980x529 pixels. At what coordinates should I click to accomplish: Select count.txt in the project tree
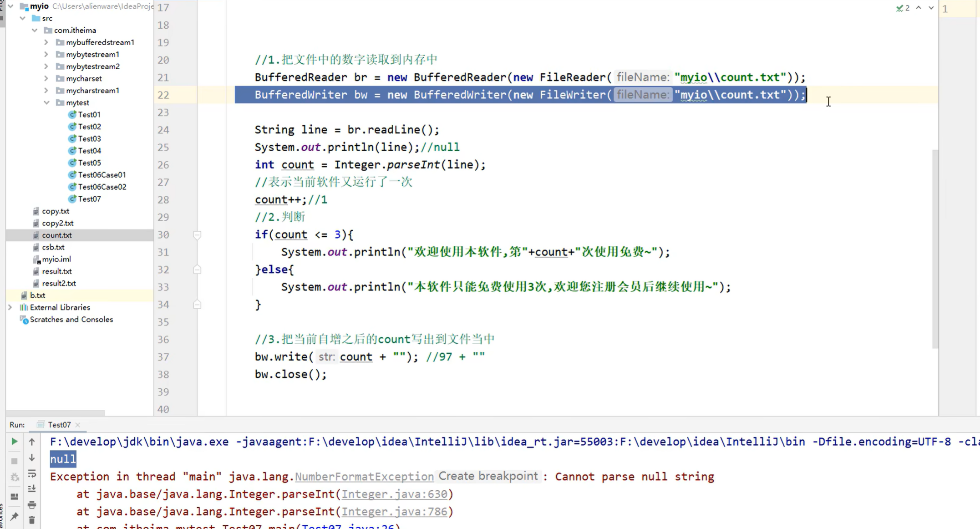(x=57, y=235)
